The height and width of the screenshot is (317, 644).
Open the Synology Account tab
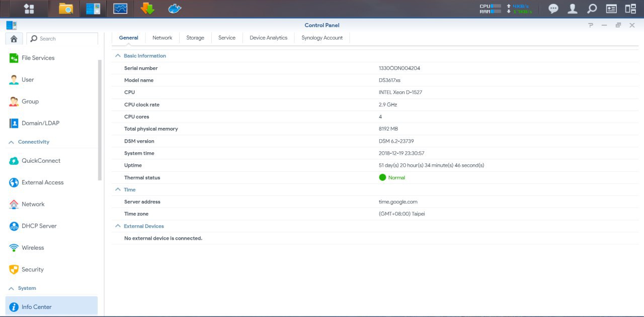click(322, 38)
